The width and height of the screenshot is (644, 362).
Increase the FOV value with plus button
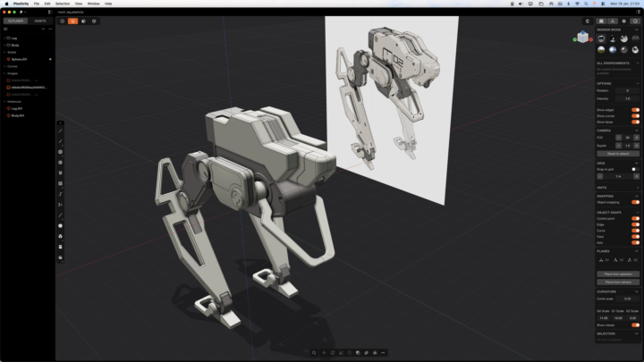[636, 138]
